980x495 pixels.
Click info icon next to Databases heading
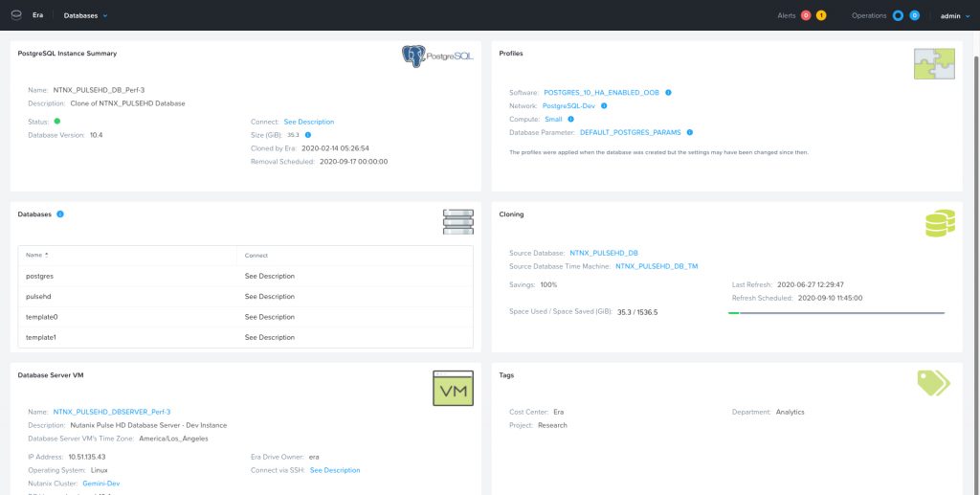(x=60, y=214)
